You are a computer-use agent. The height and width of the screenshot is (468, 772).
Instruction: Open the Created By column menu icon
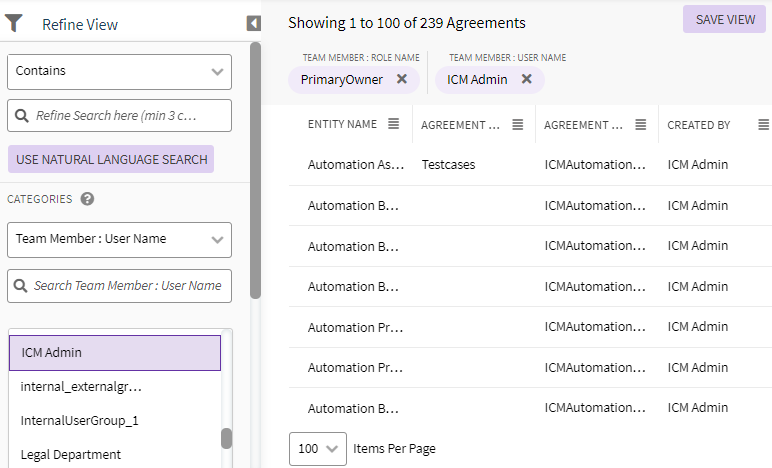pos(763,125)
